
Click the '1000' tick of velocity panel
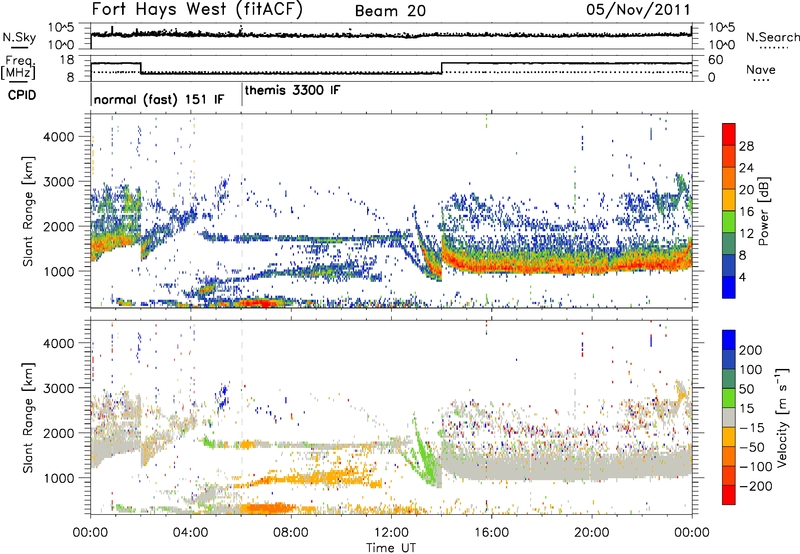59,478
